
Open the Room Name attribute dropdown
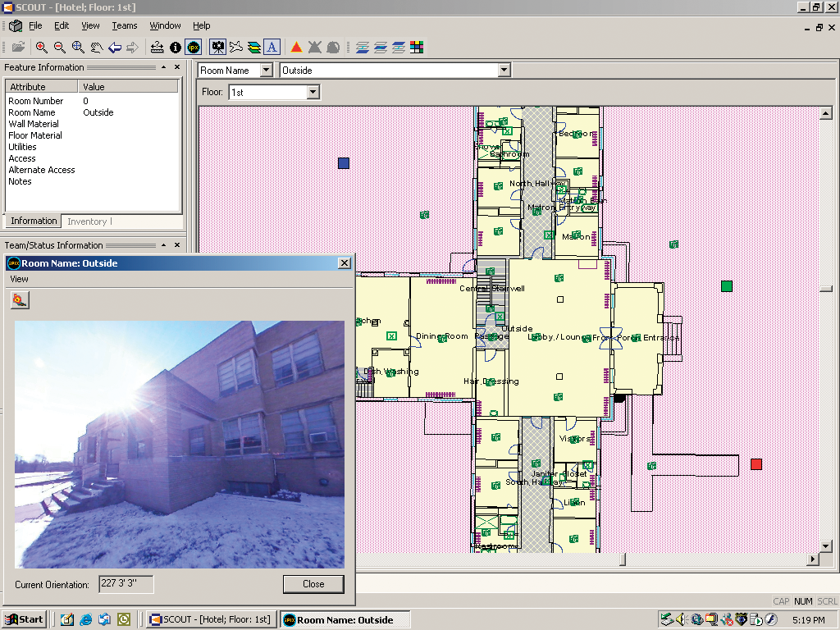pyautogui.click(x=266, y=71)
